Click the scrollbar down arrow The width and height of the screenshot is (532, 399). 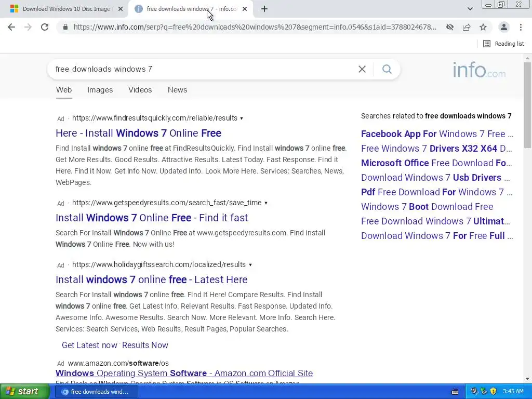(527, 379)
